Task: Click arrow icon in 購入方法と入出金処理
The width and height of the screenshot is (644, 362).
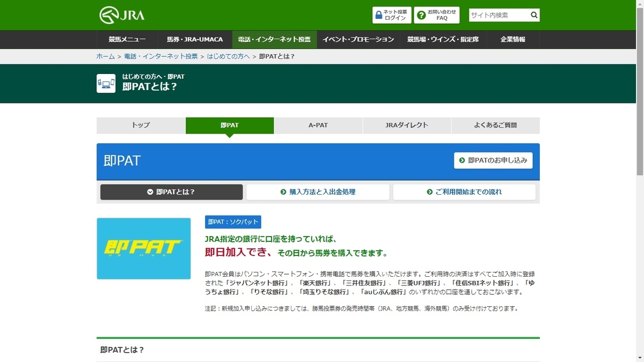Action: point(283,192)
